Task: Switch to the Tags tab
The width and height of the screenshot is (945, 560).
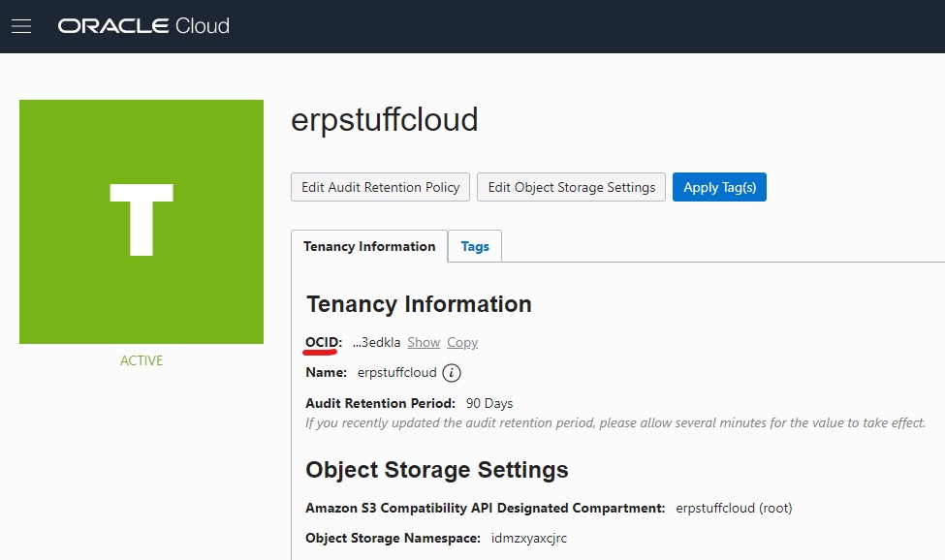Action: [x=475, y=246]
